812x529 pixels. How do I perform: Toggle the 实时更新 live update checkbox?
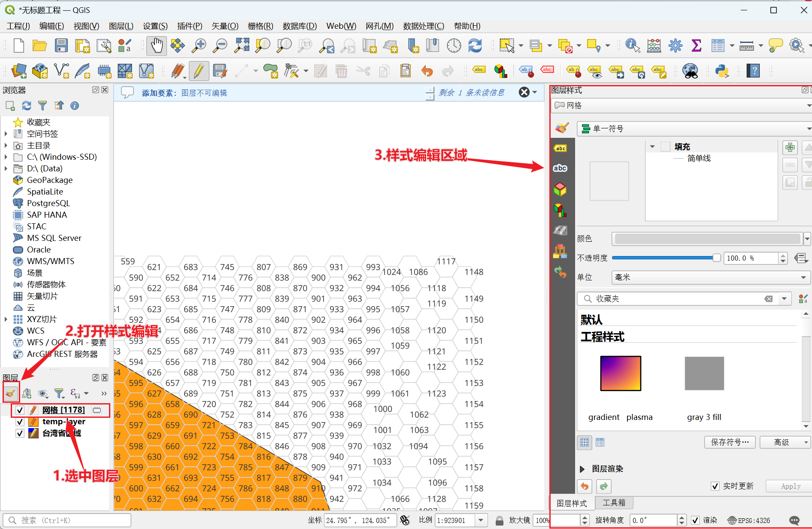(715, 486)
